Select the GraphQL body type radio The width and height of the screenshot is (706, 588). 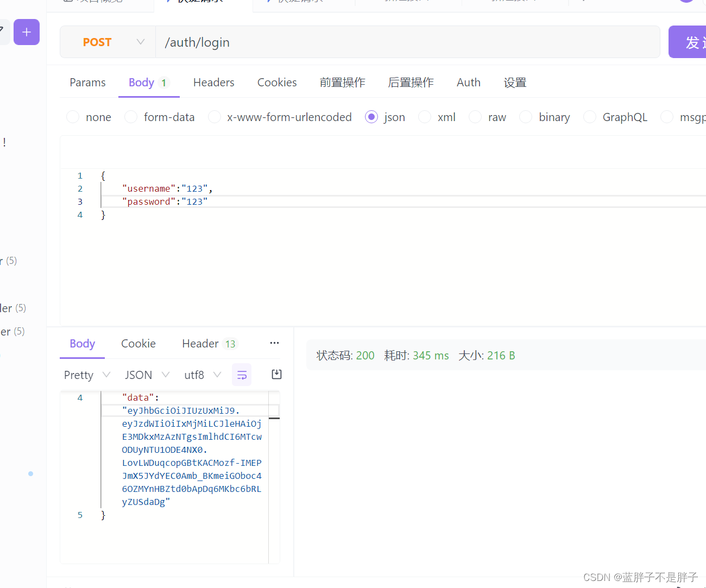(x=590, y=117)
